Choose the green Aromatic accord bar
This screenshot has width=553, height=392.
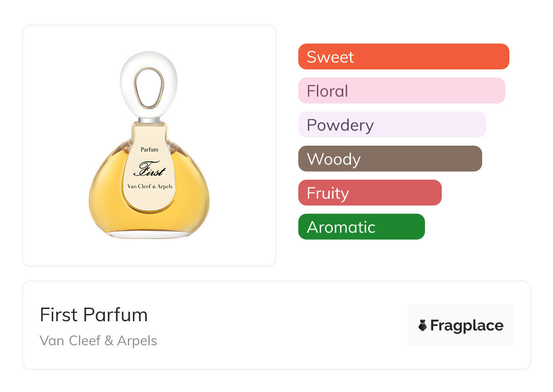(x=361, y=227)
